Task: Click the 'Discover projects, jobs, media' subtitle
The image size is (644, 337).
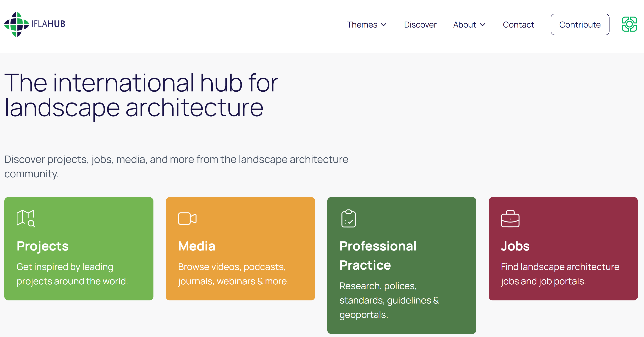Action: 176,166
